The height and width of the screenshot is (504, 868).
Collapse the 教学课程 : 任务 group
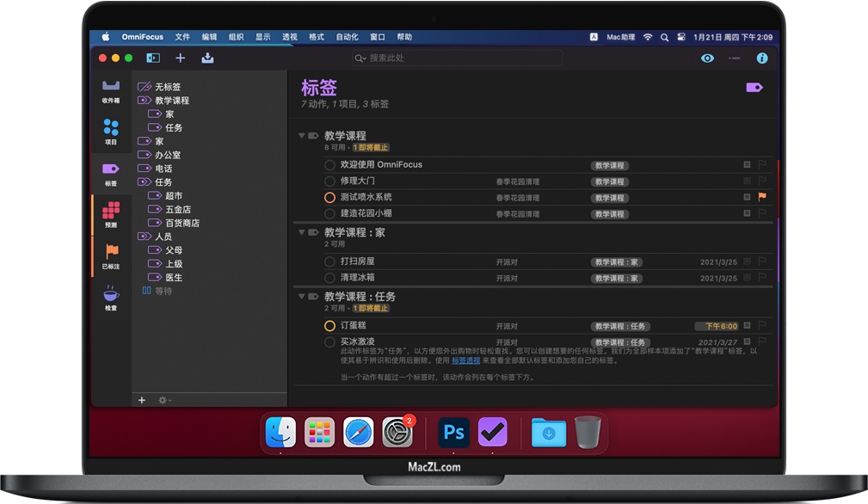(x=302, y=297)
